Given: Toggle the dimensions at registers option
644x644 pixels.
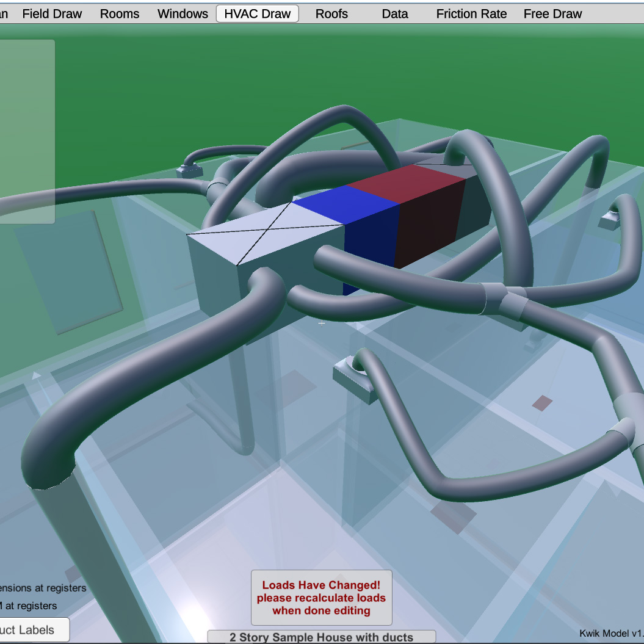Looking at the screenshot, I should (43, 588).
